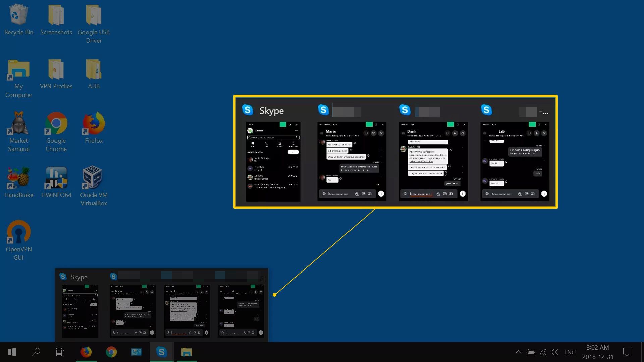Open taskbar search magnifier
644x362 pixels.
click(36, 352)
